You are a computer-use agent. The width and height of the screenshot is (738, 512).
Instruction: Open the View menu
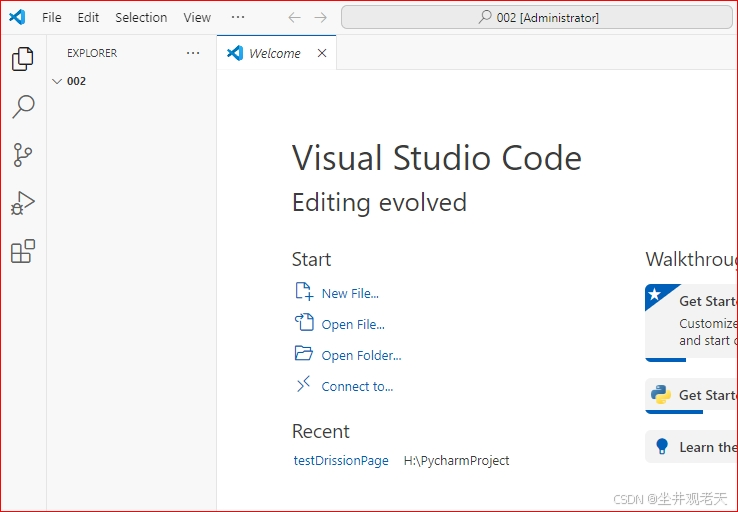click(x=197, y=18)
